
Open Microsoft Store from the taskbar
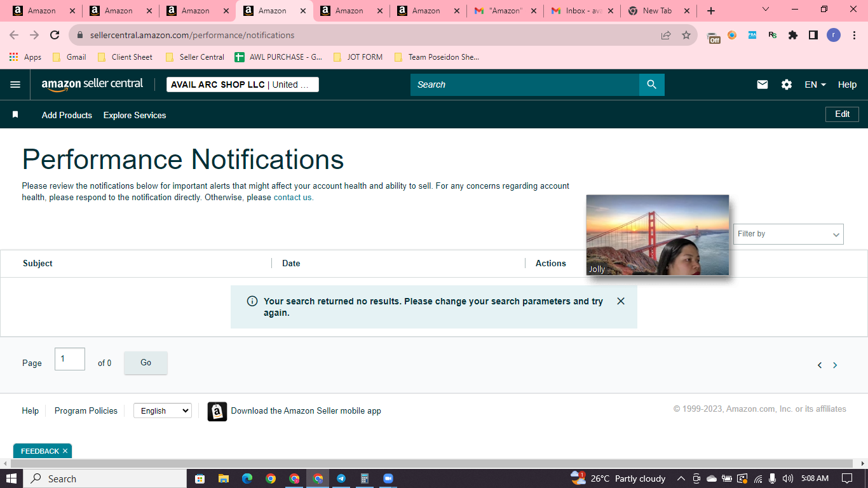pos(200,478)
